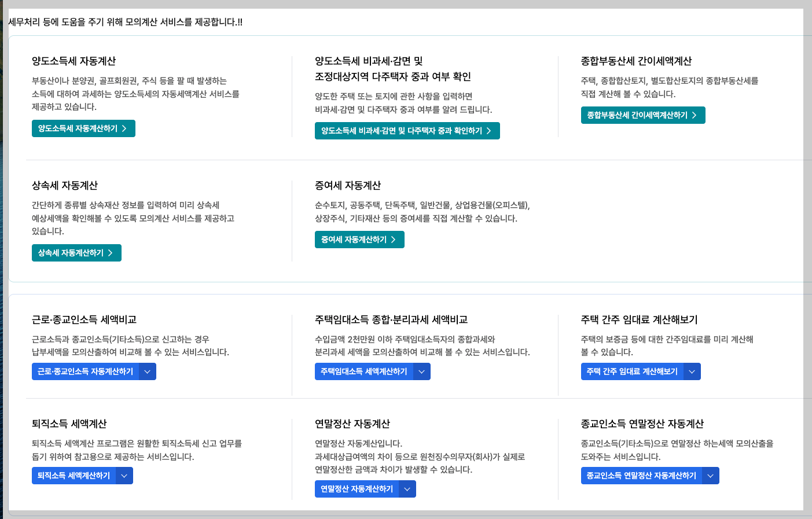The width and height of the screenshot is (812, 519).
Task: Click the 주택 간주 임대료 계산해보기 button label
Action: coord(633,371)
